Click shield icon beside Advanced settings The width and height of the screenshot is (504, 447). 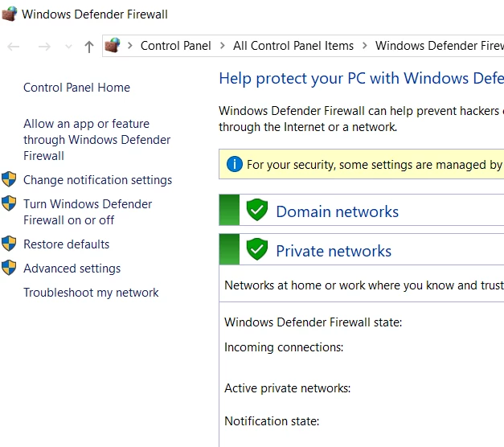coord(9,268)
